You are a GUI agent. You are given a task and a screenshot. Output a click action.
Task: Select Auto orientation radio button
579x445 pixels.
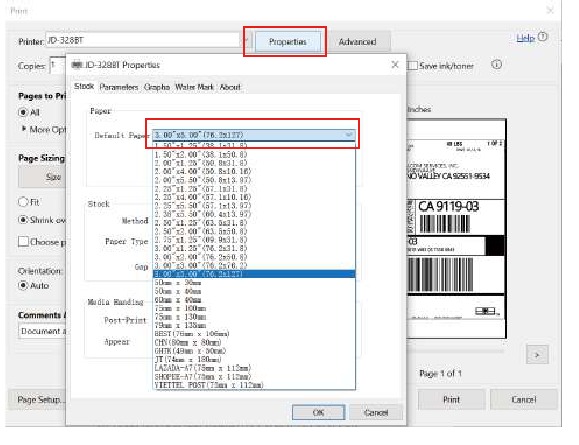(x=23, y=285)
